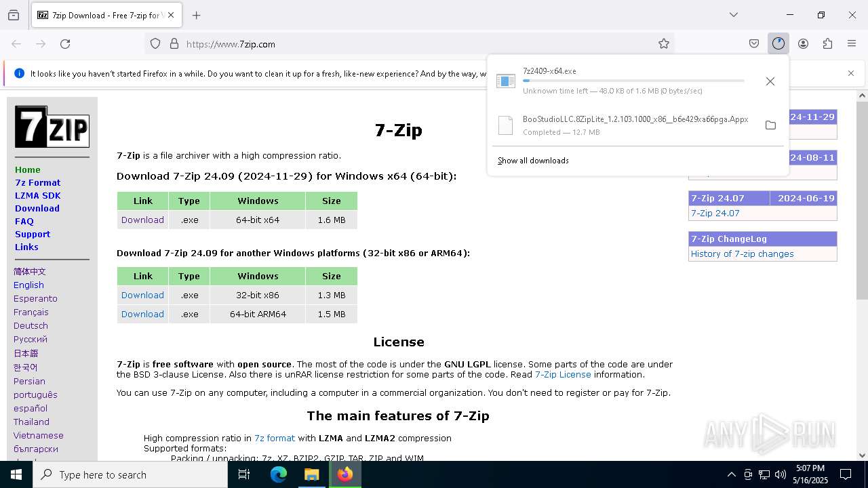Open the tracking protection shield icon
Screen dimensions: 868x488
click(x=155, y=43)
